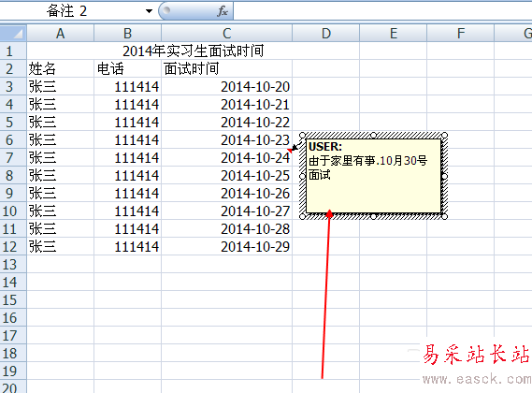The height and width of the screenshot is (393, 532).
Task: Click the date cell 2014-10-24
Action: (x=226, y=157)
